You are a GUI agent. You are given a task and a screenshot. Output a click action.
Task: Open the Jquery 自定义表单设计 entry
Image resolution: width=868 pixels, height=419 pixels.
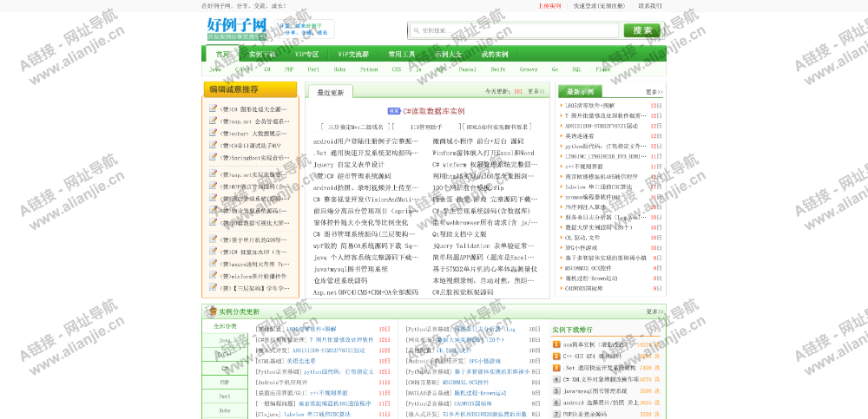[x=349, y=164]
